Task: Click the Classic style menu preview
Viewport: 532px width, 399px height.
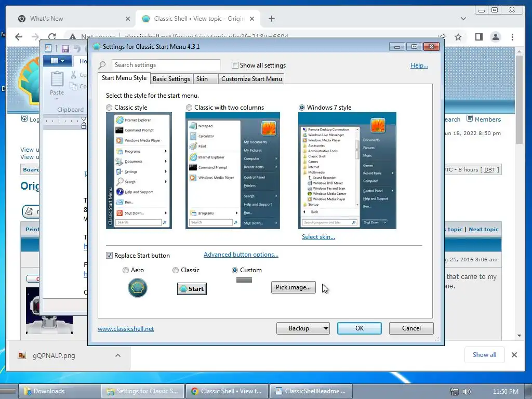Action: (x=139, y=170)
